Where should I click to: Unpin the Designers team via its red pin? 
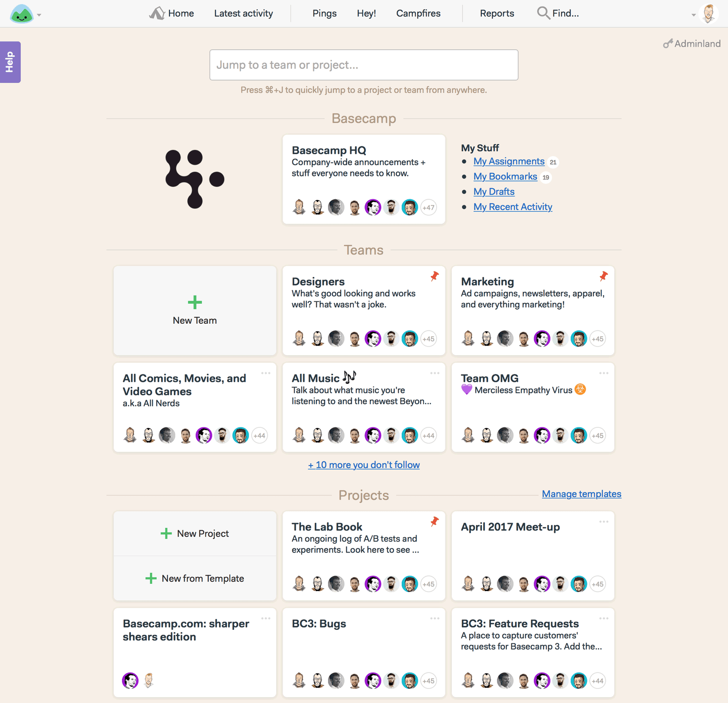pos(435,276)
